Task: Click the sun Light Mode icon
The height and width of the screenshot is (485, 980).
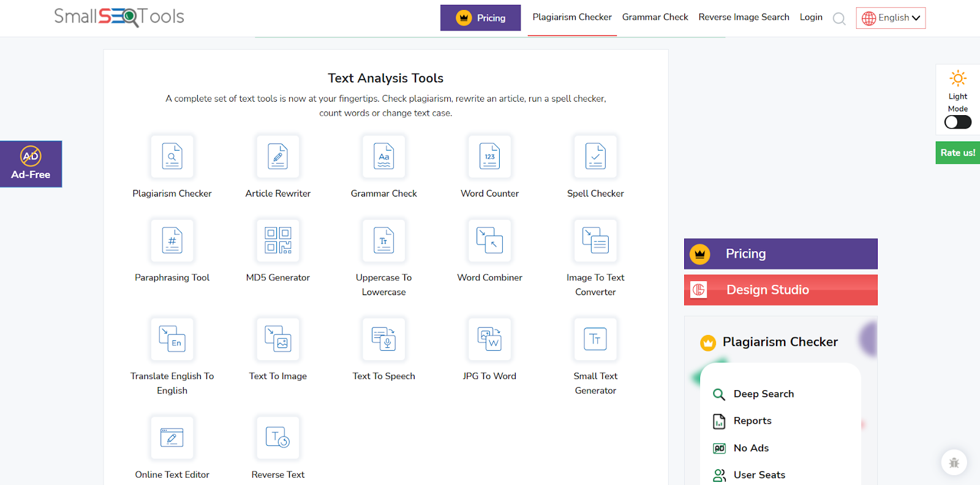Action: tap(958, 78)
